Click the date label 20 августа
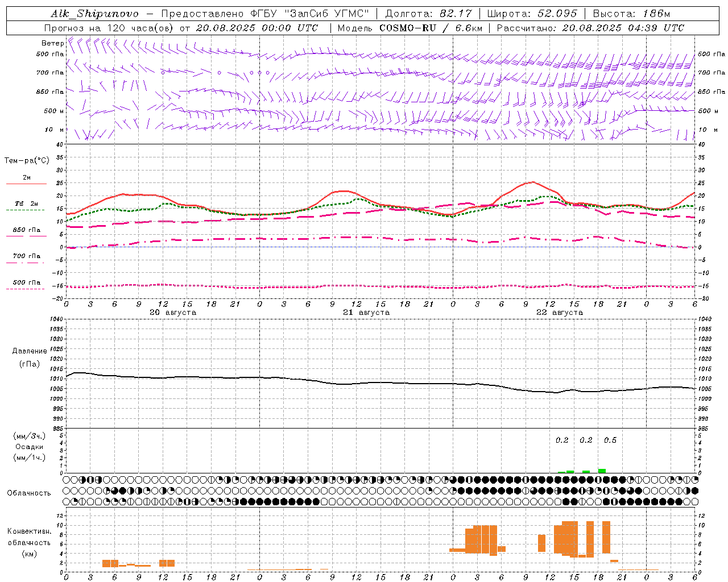 click(173, 313)
